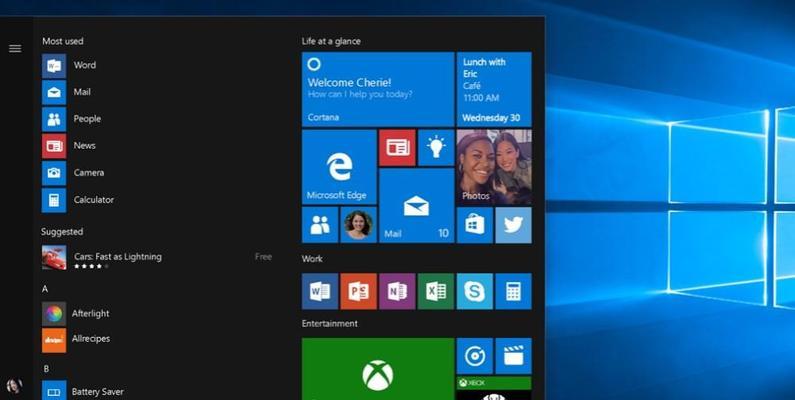Open the contact photo tile of the woman
Viewport: 795px width, 400px height.
(358, 225)
